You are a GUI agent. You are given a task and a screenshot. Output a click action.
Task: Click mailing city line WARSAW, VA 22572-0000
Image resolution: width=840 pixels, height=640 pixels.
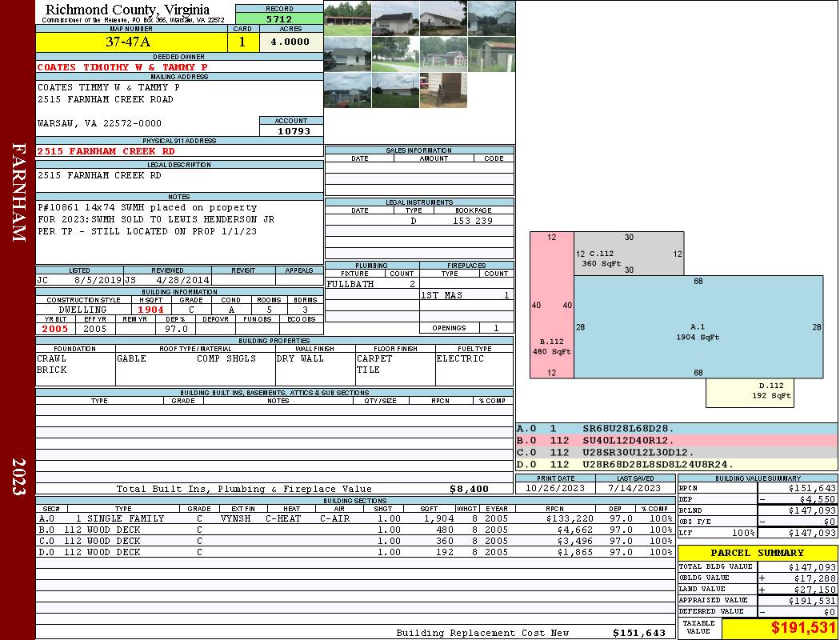(99, 123)
